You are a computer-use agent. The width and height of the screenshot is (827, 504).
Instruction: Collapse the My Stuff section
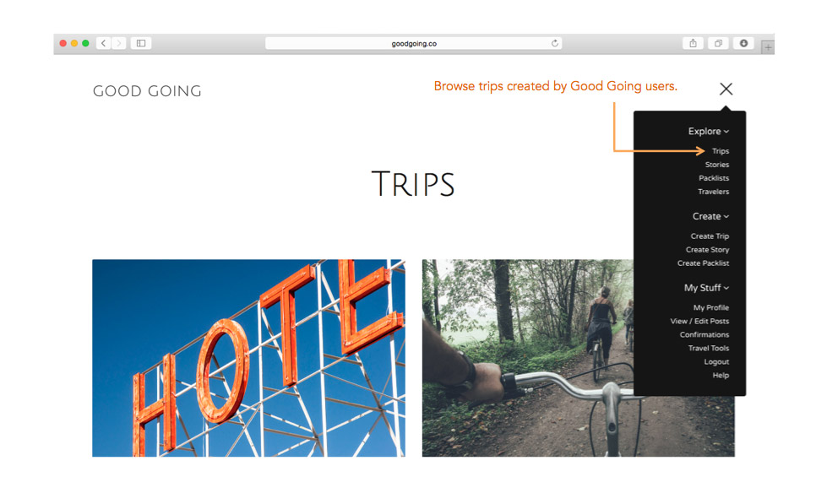(706, 288)
